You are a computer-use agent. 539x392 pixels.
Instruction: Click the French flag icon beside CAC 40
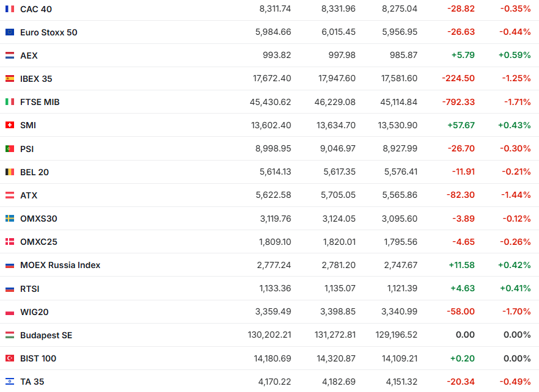pyautogui.click(x=10, y=9)
